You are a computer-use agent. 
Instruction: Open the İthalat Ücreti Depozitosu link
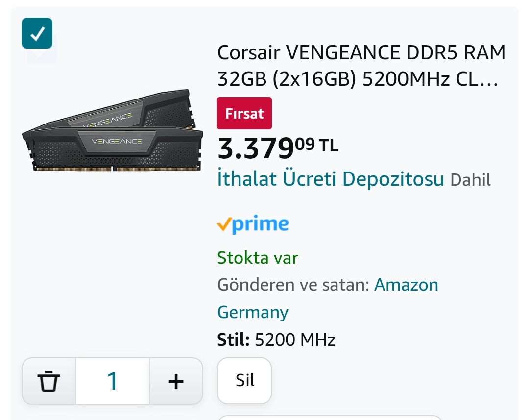[330, 179]
